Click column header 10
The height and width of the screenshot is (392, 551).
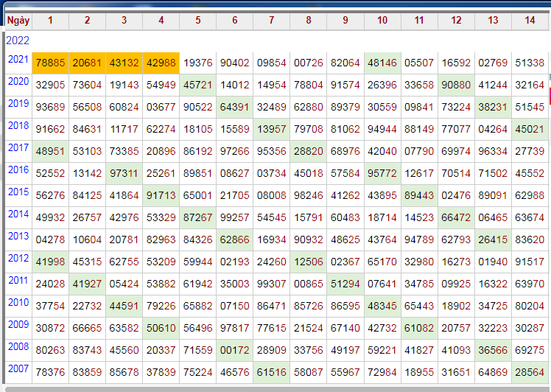pyautogui.click(x=382, y=20)
